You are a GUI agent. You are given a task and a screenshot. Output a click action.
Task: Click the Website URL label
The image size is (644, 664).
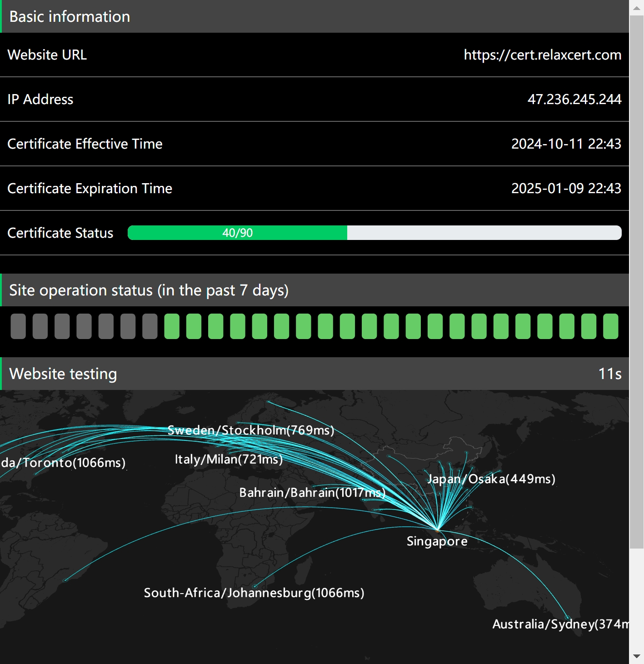click(x=47, y=55)
